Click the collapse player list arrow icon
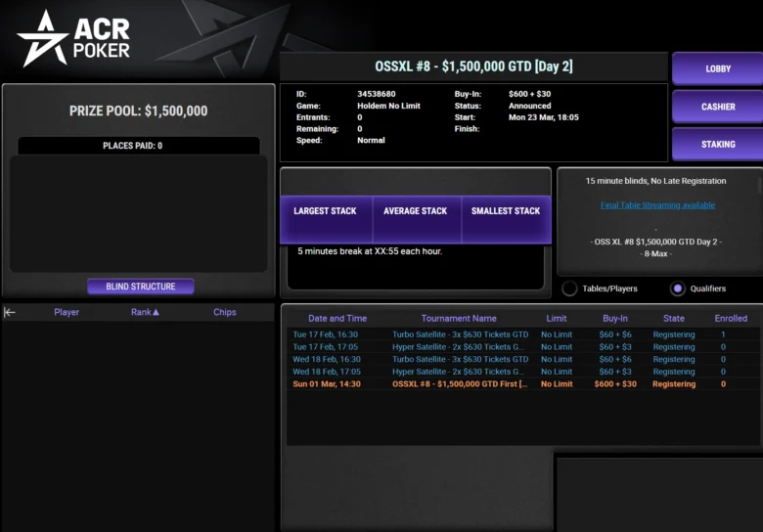This screenshot has height=532, width=763. point(10,312)
